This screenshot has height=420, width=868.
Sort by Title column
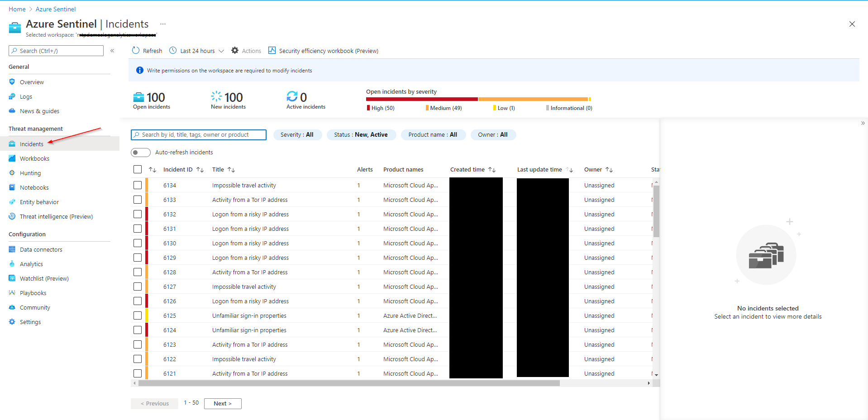[x=224, y=169]
